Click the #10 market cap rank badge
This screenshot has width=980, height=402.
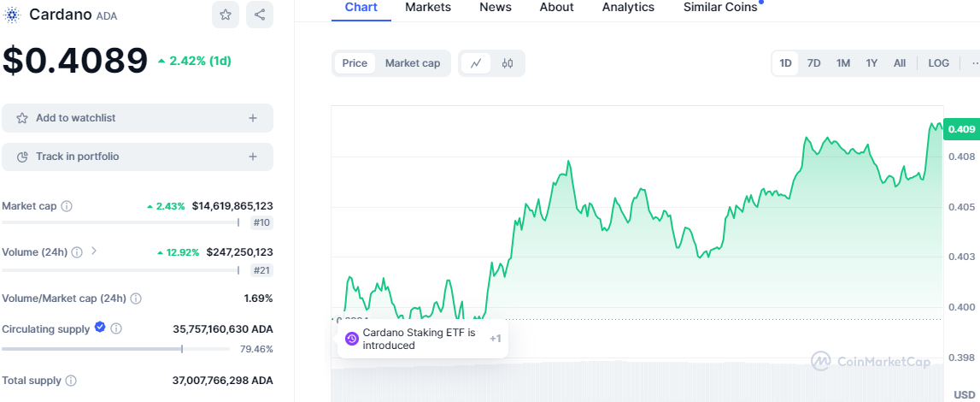tap(262, 222)
